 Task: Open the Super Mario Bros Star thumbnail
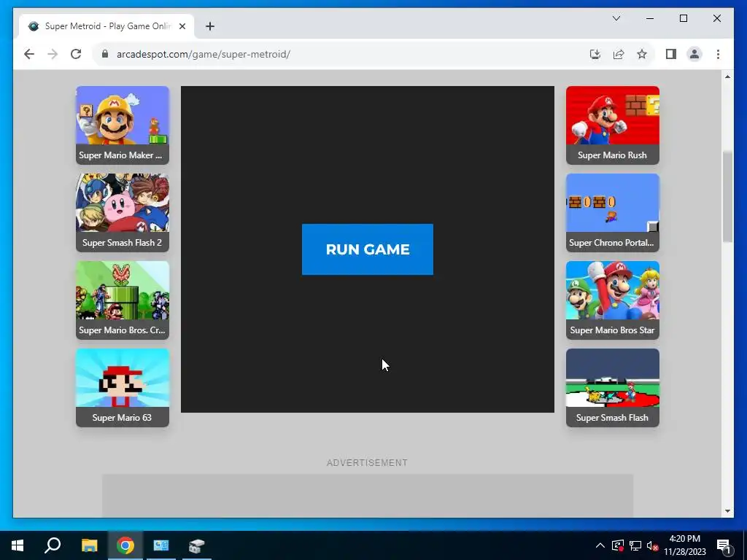tap(613, 300)
